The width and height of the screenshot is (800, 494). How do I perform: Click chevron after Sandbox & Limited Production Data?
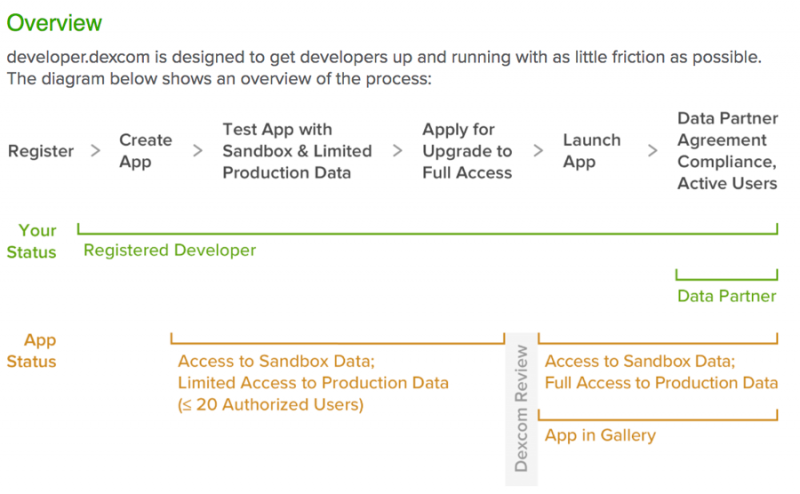click(397, 151)
